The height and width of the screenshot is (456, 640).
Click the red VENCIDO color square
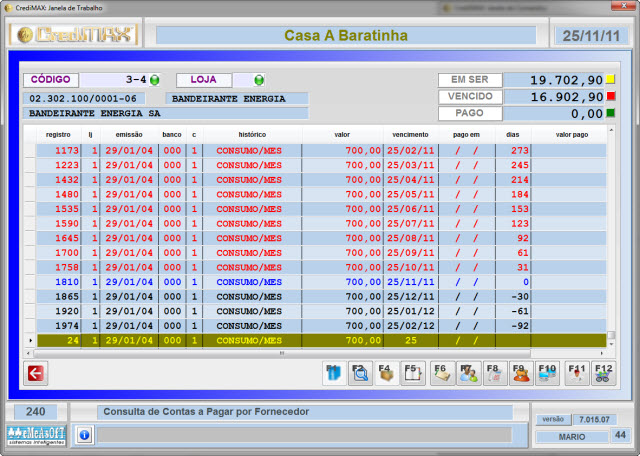611,97
